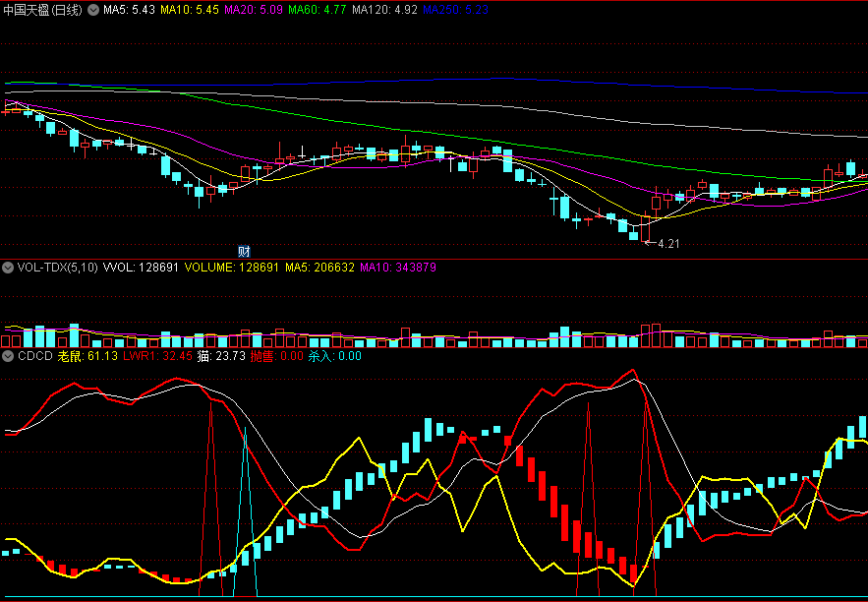Click the candlestick at the 4.21 low
868x602 pixels.
[646, 228]
